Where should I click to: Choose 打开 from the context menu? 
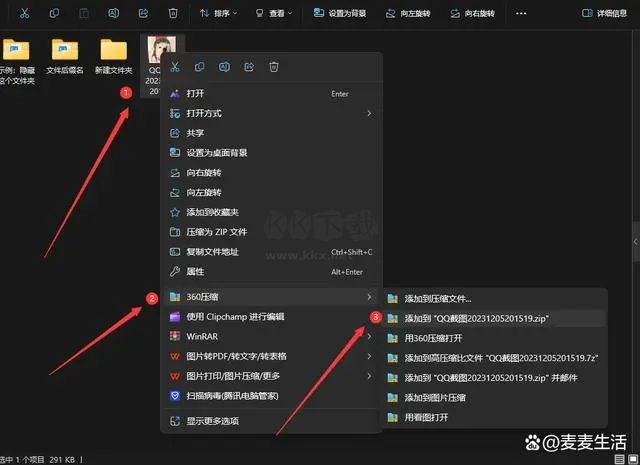point(271,93)
